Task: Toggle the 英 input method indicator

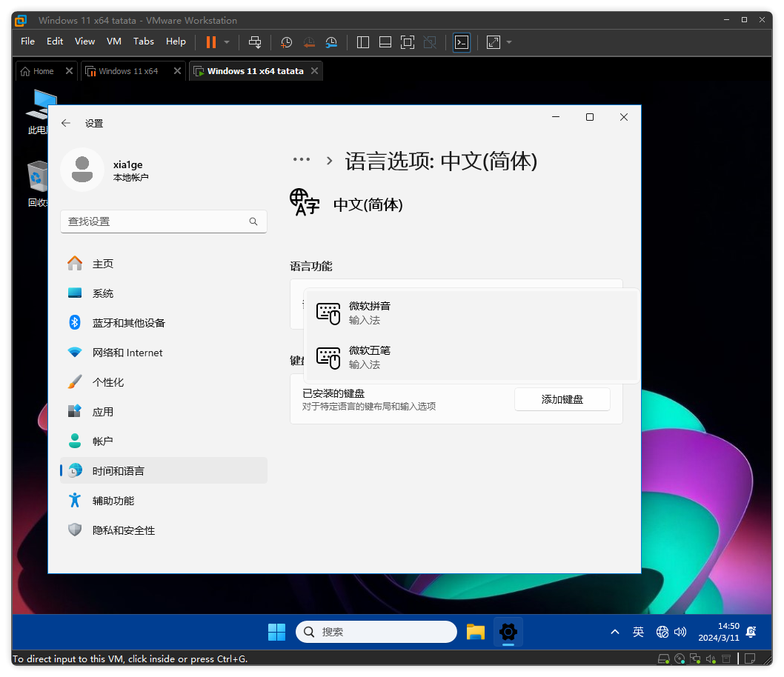Action: (x=638, y=632)
